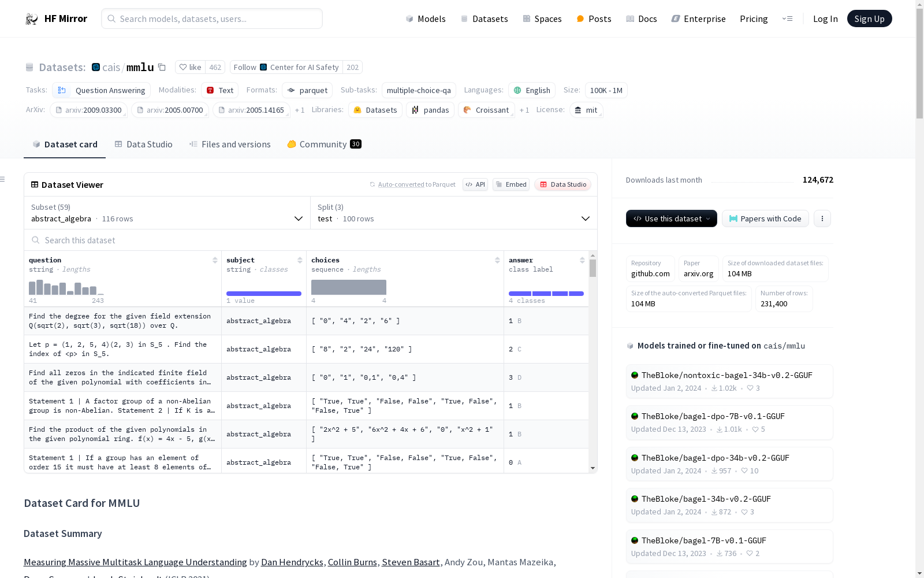Click the Search models, datasets, users field
The height and width of the screenshot is (578, 924).
pyautogui.click(x=212, y=18)
